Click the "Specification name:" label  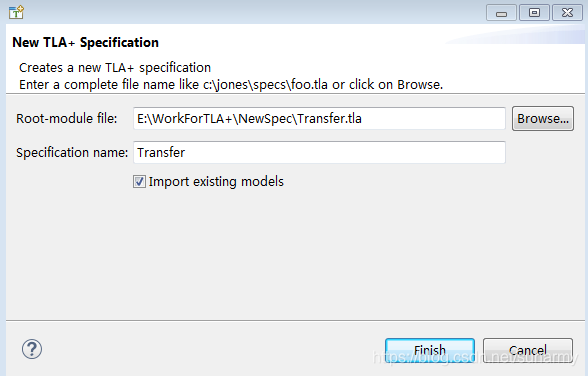tap(72, 153)
